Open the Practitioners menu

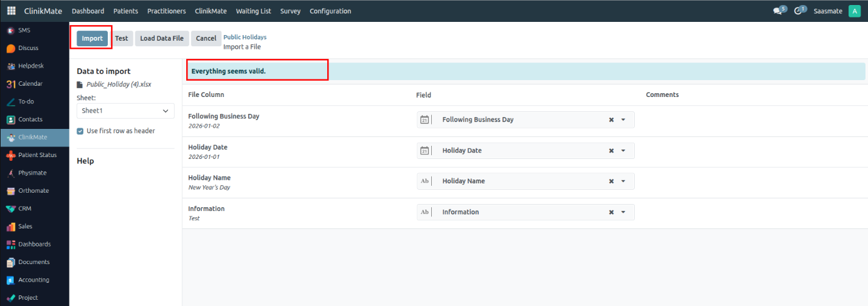[166, 11]
